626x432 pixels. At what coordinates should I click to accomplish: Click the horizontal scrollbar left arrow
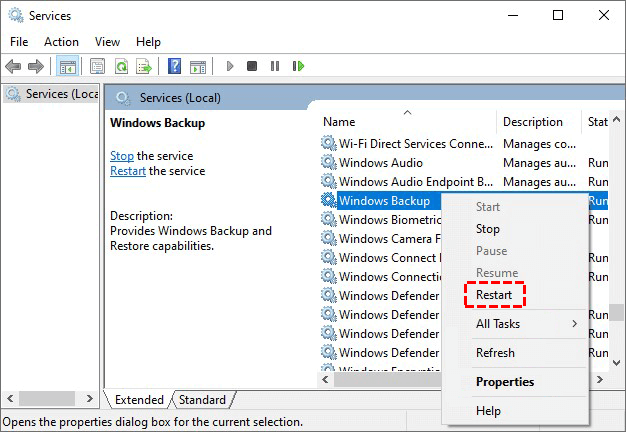pos(325,380)
